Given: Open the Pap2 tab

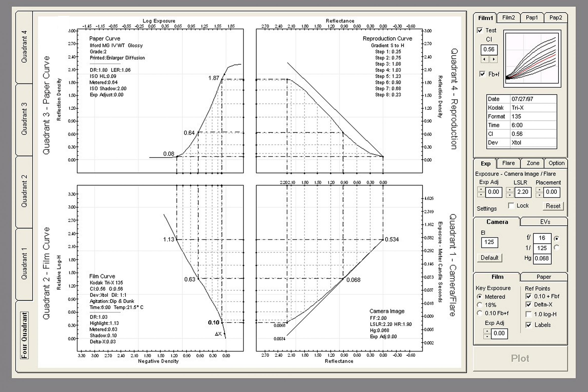Looking at the screenshot, I should coord(555,17).
